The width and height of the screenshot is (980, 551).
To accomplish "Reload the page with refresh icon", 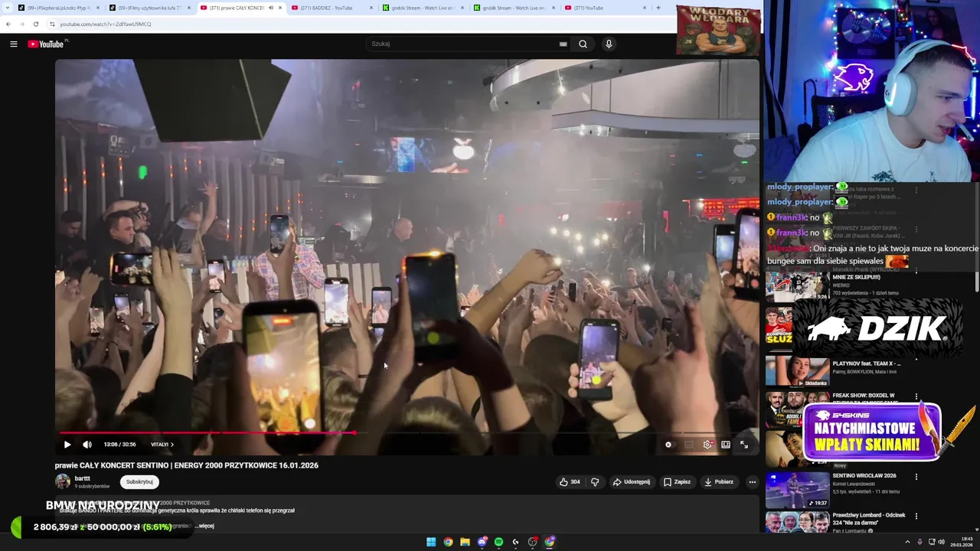I will (36, 24).
